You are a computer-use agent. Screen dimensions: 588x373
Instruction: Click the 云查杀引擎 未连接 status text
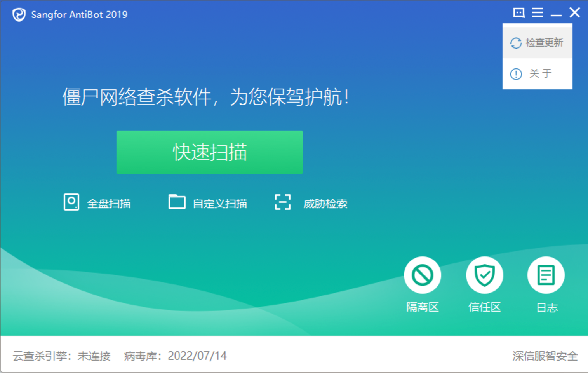click(x=62, y=356)
